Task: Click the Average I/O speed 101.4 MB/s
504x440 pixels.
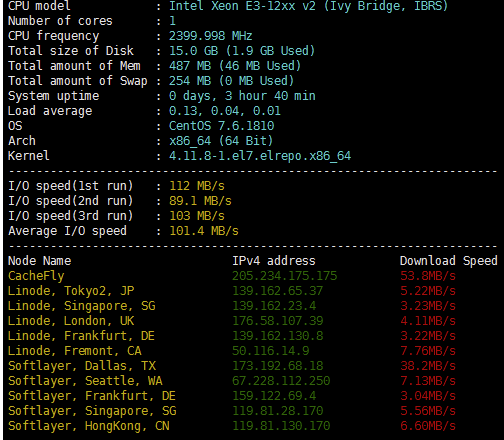Action: (x=204, y=231)
